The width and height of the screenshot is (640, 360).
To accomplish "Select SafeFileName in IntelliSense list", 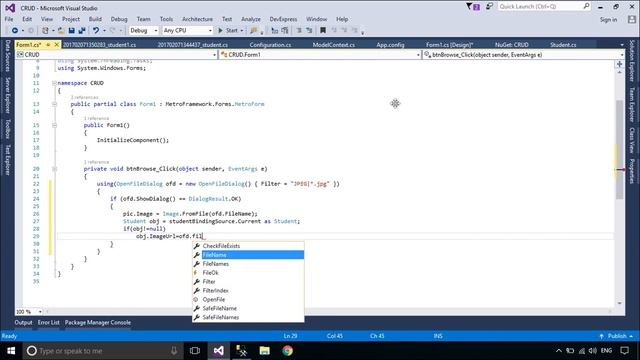I will [248, 309].
